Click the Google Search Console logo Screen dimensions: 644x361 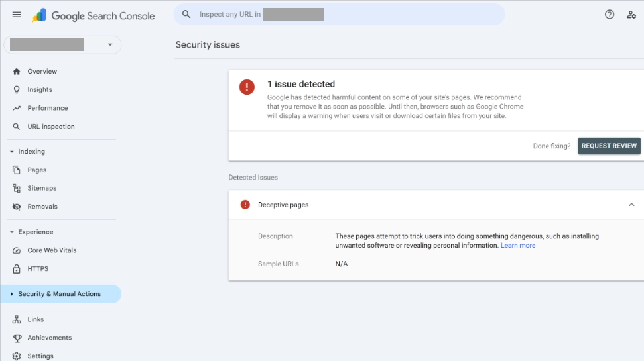pos(94,16)
